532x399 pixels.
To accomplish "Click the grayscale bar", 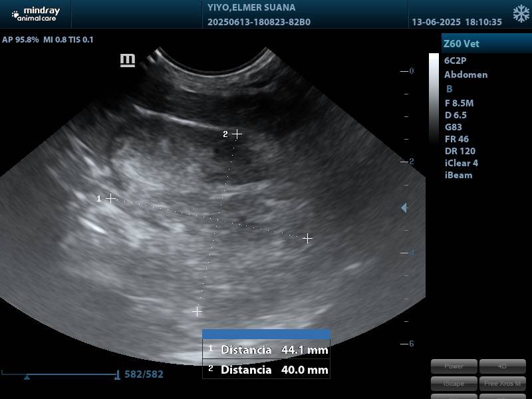I will pos(434,100).
